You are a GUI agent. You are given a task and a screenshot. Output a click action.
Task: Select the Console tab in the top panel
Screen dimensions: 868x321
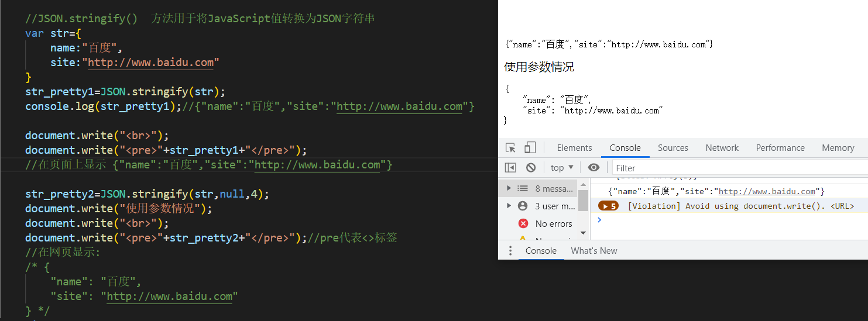tap(625, 148)
